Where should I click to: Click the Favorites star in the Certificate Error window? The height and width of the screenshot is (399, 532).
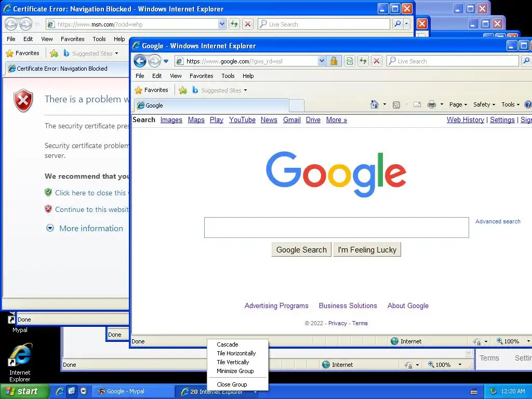point(23,53)
